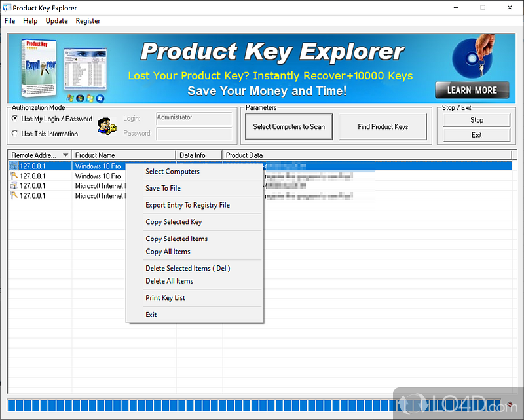Click Find Product Keys button
Screen dimensions: 524x420
tap(383, 126)
